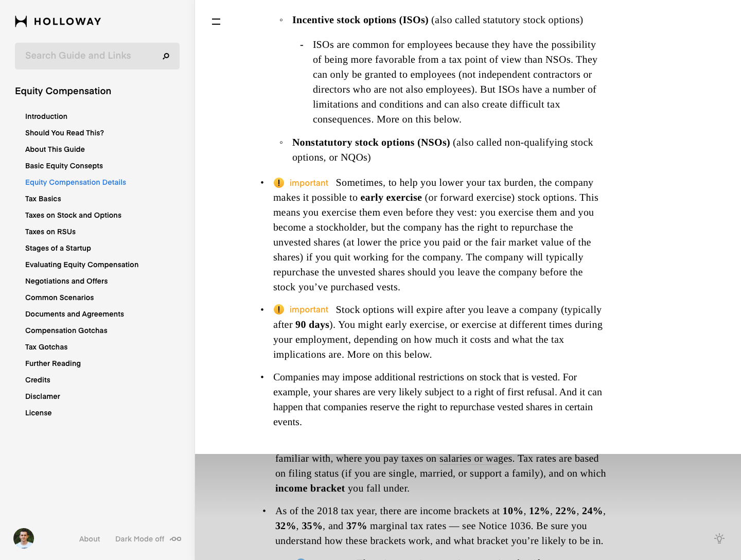741x560 pixels.
Task: Click the bold 90 days text
Action: [x=312, y=325]
